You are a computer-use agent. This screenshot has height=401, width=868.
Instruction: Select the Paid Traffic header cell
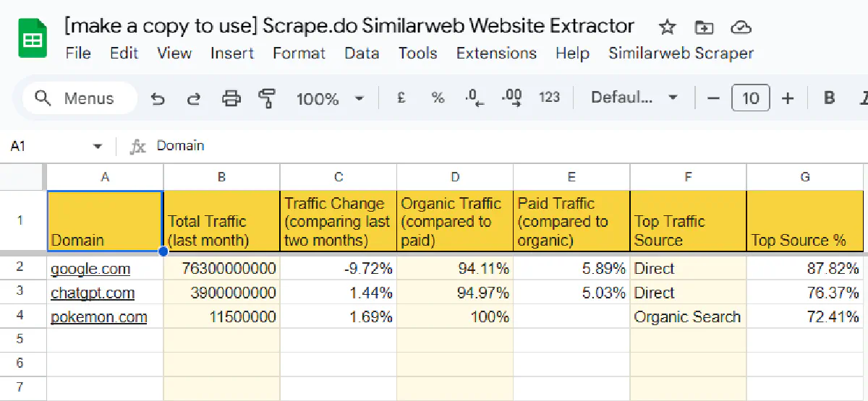tap(572, 221)
